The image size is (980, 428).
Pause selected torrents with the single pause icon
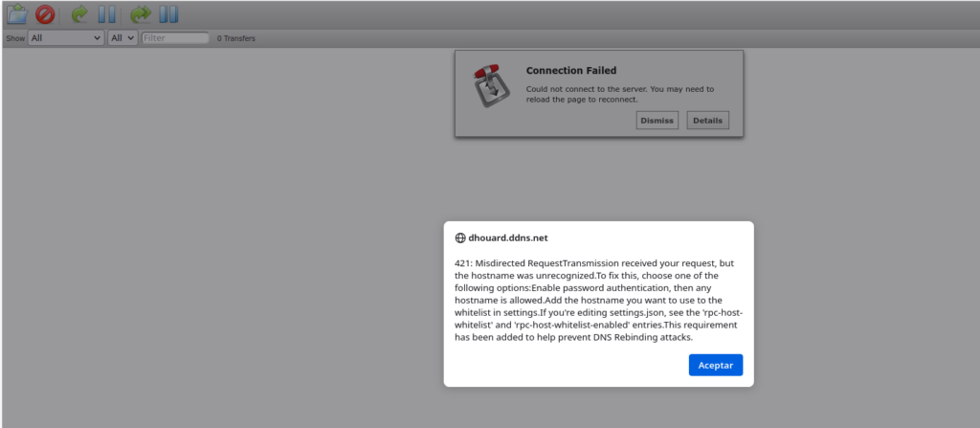(x=107, y=14)
